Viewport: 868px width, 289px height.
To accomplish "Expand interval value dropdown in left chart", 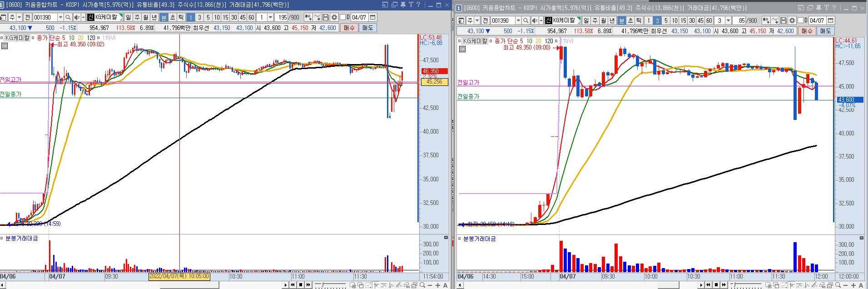I will tap(271, 17).
